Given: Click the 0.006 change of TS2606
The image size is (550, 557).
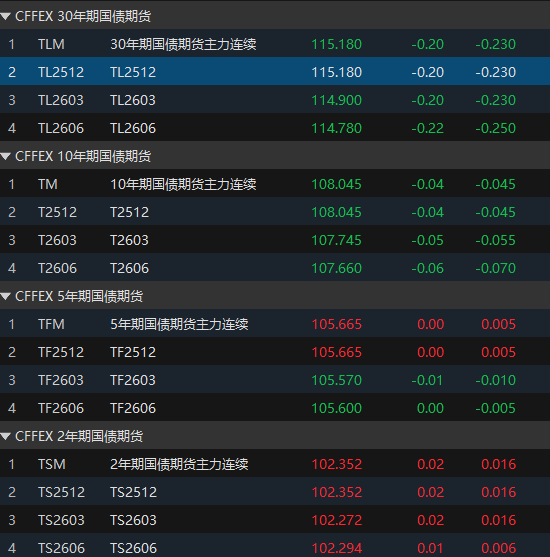Looking at the screenshot, I should pos(498,548).
